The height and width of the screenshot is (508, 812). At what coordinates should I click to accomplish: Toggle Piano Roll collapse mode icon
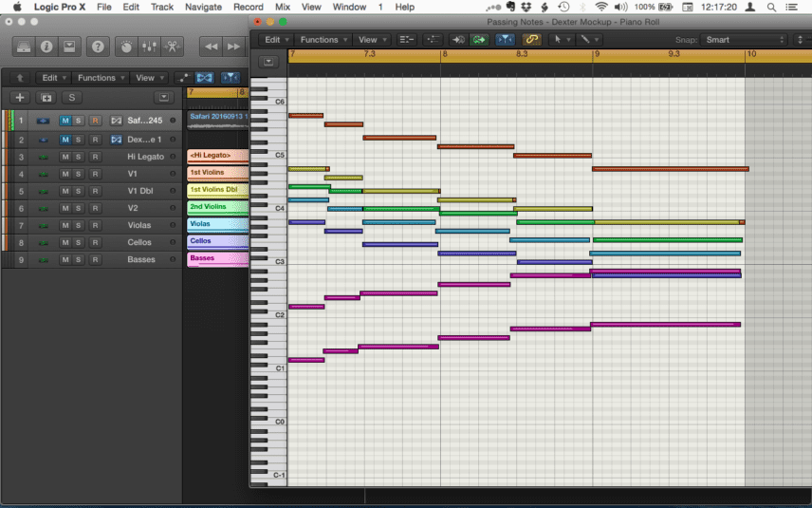(407, 39)
